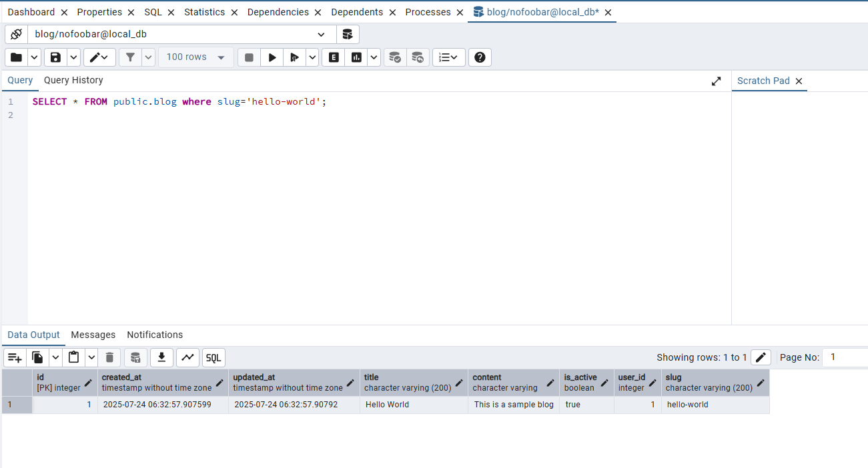Click the 'hello-world' slug cell

[x=715, y=405]
